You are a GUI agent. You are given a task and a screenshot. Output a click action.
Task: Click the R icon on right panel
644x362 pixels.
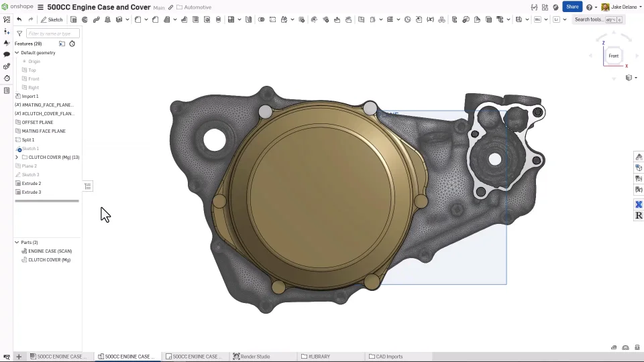[639, 215]
